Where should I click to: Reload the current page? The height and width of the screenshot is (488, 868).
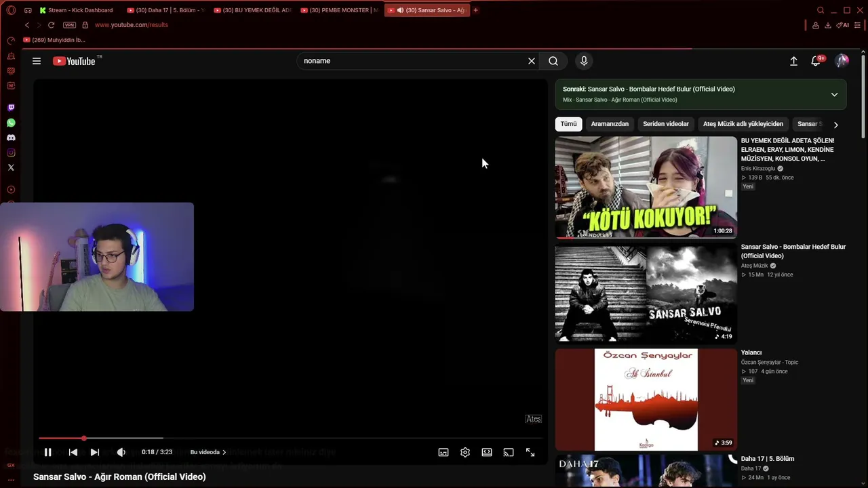point(51,25)
